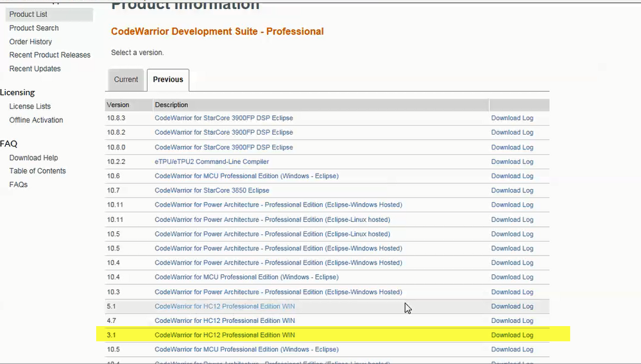641x364 pixels.
Task: Open version 4.7 CodeWarrior for HC12
Action: [x=225, y=321]
